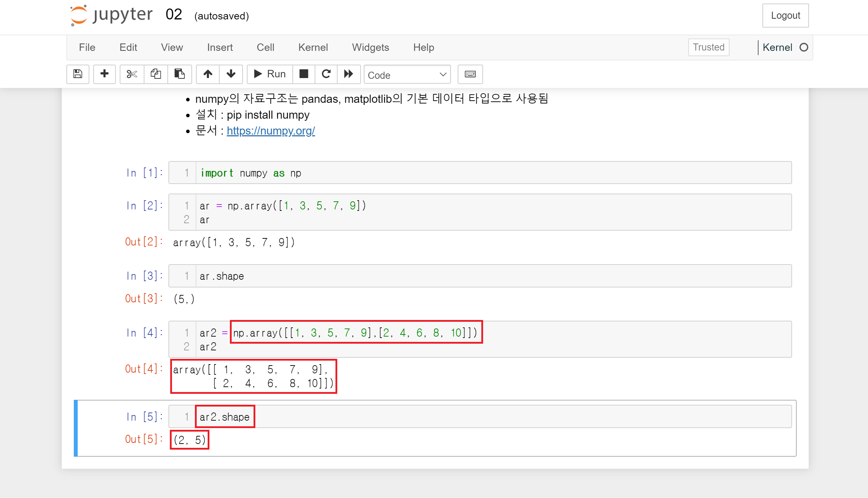Viewport: 868px width, 498px height.
Task: Paste cells below icon
Action: click(x=179, y=74)
